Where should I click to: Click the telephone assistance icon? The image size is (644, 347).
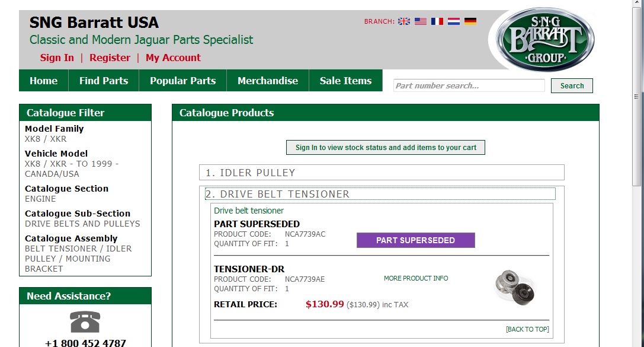tap(85, 322)
